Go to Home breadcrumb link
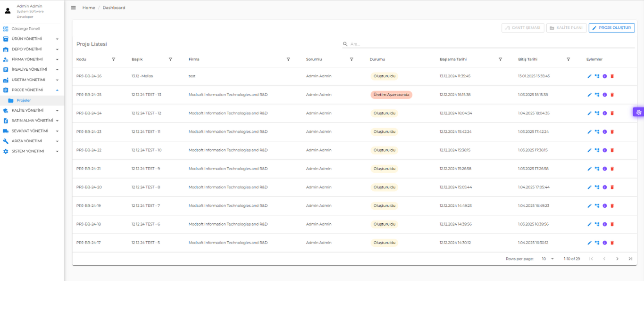The width and height of the screenshot is (644, 310). coord(89,8)
